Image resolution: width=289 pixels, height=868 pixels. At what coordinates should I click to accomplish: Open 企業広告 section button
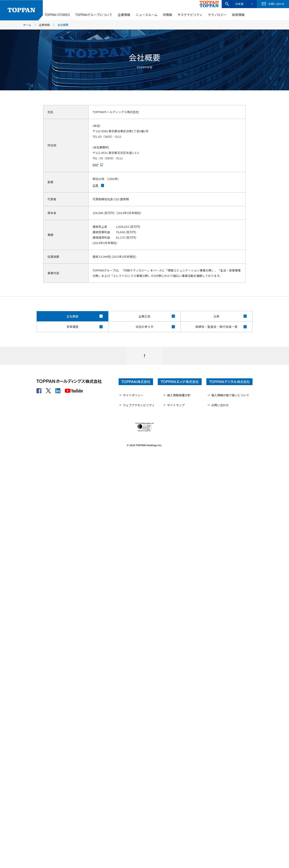(x=144, y=316)
